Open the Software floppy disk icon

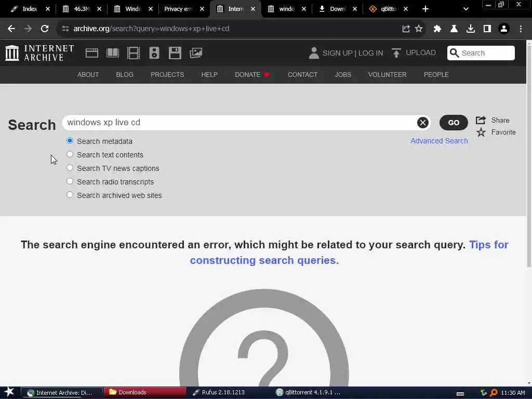[175, 53]
